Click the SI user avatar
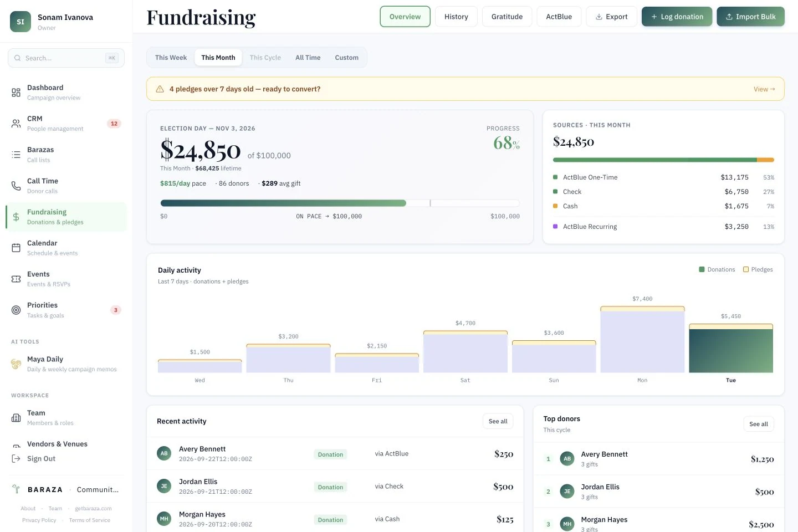The image size is (798, 532). click(21, 22)
